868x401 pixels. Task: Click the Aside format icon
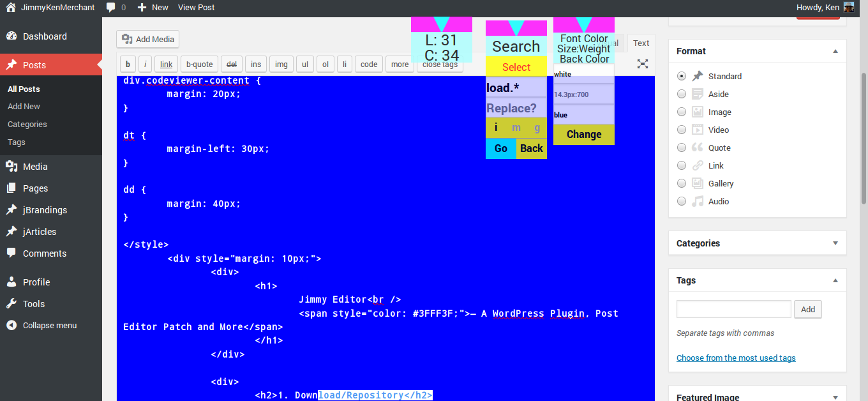click(698, 94)
